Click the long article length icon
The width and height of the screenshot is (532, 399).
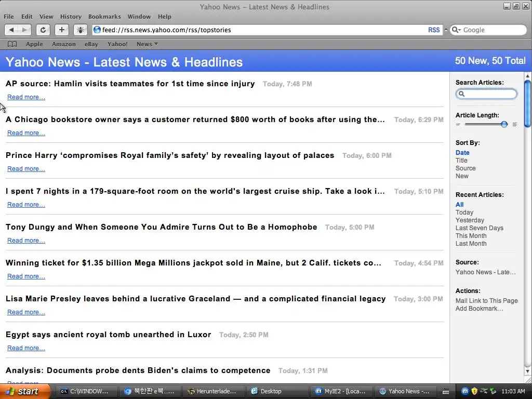coord(515,125)
